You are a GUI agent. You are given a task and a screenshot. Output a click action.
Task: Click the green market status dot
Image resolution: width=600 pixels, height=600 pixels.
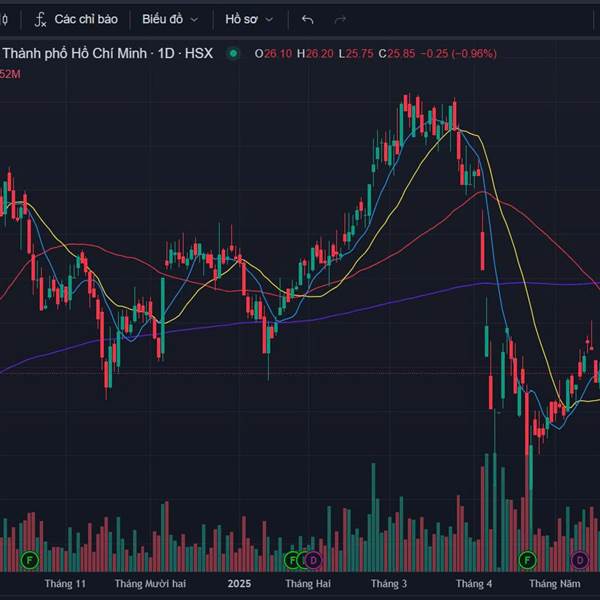233,54
